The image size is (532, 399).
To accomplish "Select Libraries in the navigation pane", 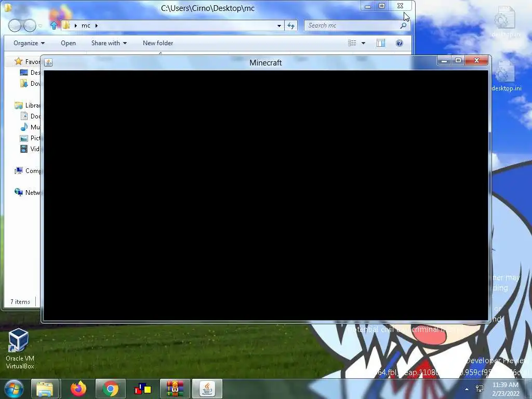I will (x=27, y=105).
